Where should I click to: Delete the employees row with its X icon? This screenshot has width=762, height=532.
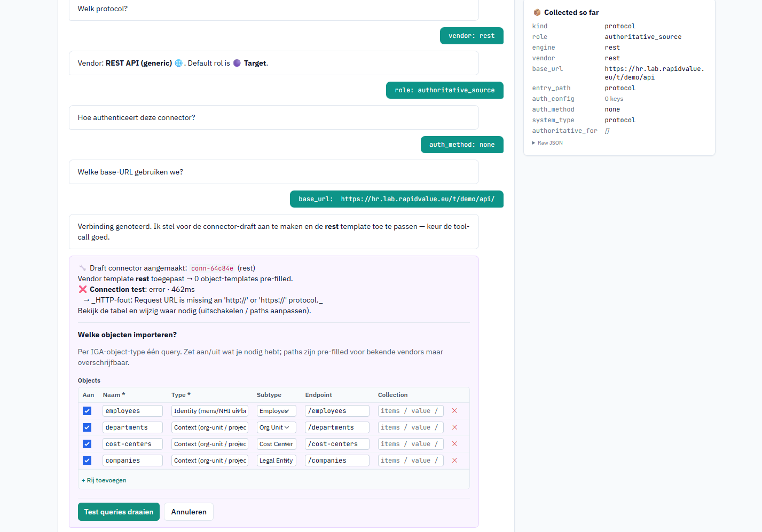(x=454, y=411)
